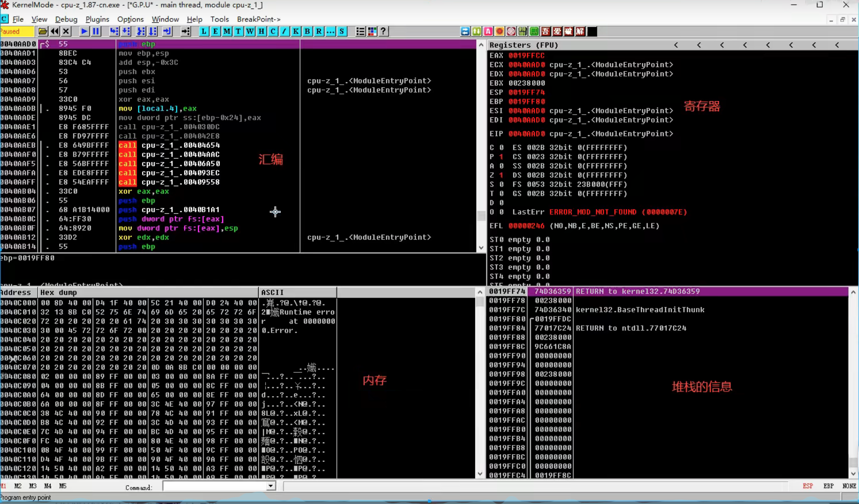The height and width of the screenshot is (504, 859).
Task: Click the stack pane scroll-down arrow
Action: [x=853, y=474]
